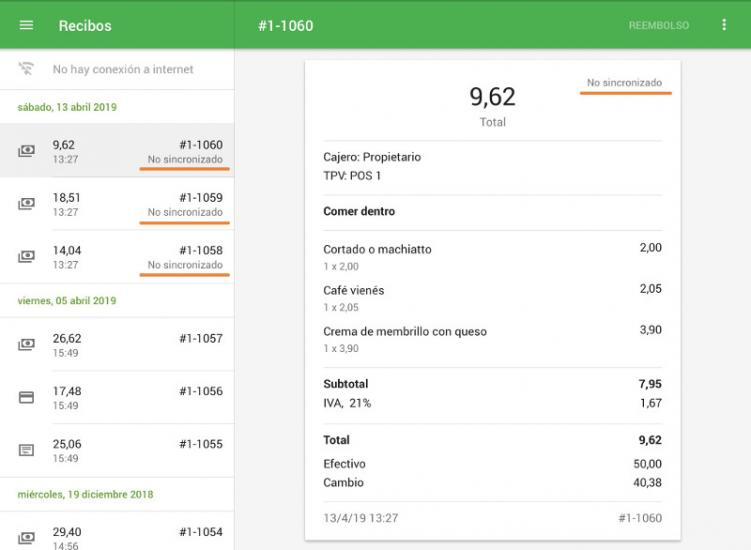751x550 pixels.
Task: Click cash icon of receipt #1-1057
Action: [x=26, y=345]
